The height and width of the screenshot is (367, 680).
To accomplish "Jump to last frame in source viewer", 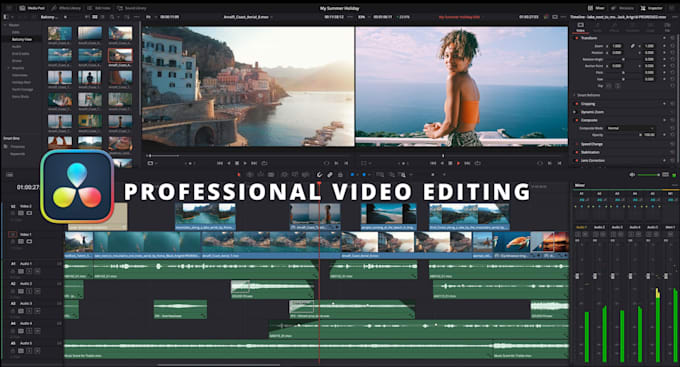I will (254, 164).
